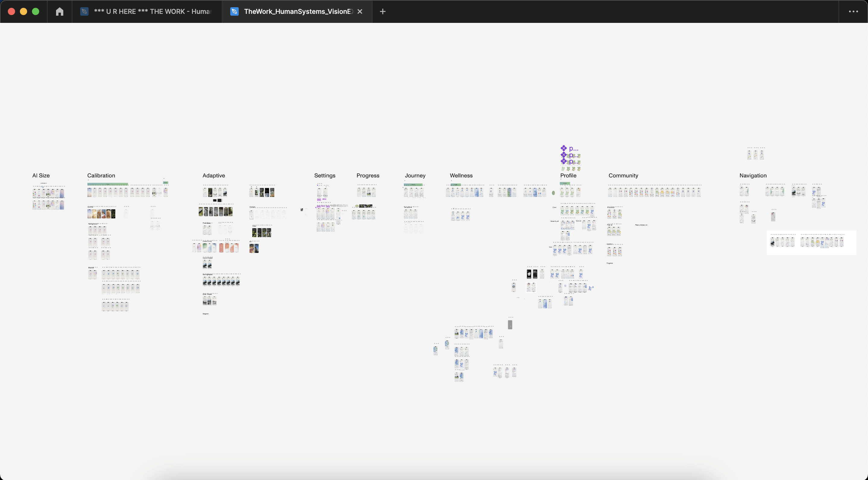The image size is (868, 480).
Task: Select the middle purple diamond component instance
Action: pos(564,155)
